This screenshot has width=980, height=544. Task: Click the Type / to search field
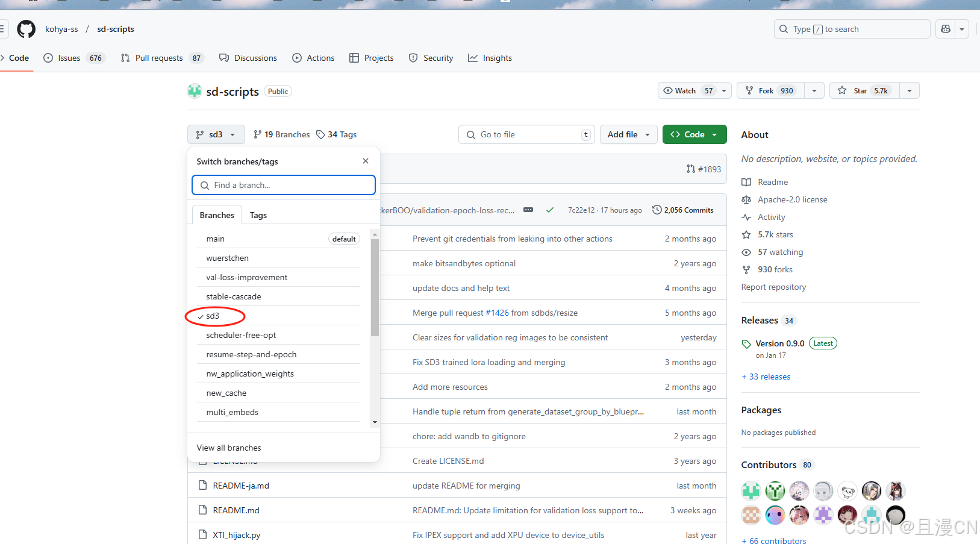click(x=852, y=29)
